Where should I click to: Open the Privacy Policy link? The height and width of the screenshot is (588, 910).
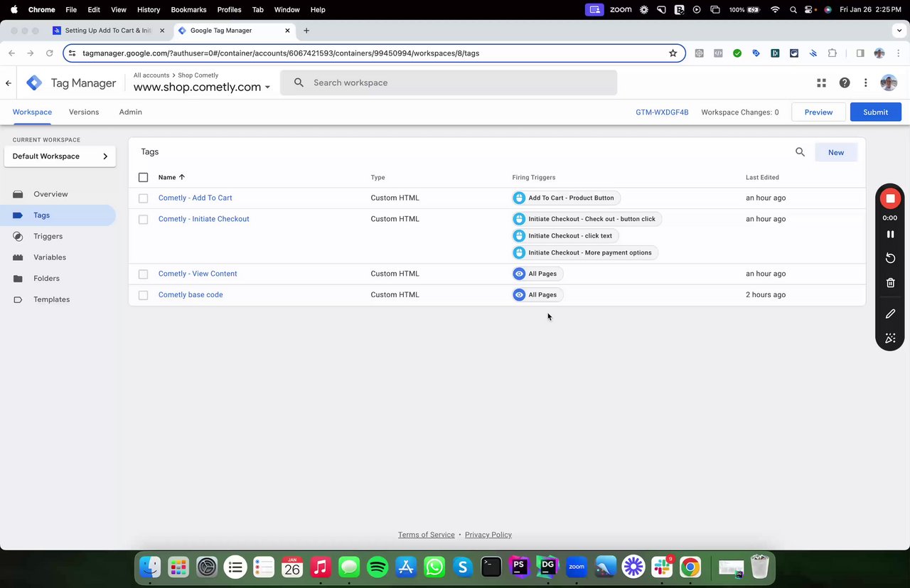(x=488, y=535)
